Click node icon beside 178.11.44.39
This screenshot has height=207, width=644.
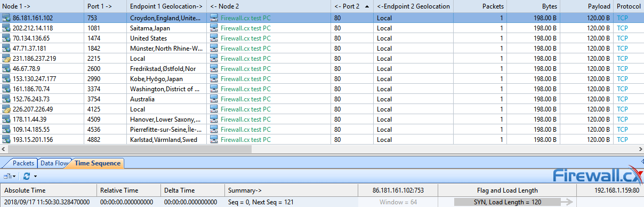coord(6,120)
